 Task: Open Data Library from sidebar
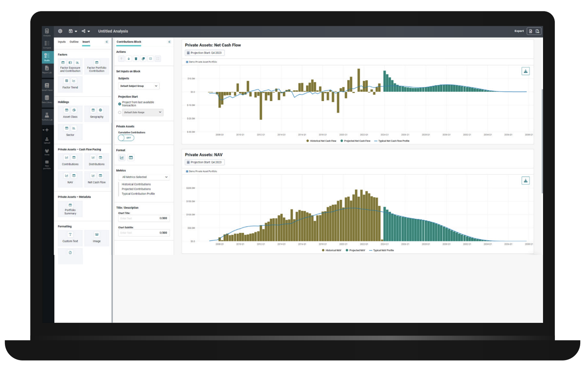pyautogui.click(x=47, y=99)
